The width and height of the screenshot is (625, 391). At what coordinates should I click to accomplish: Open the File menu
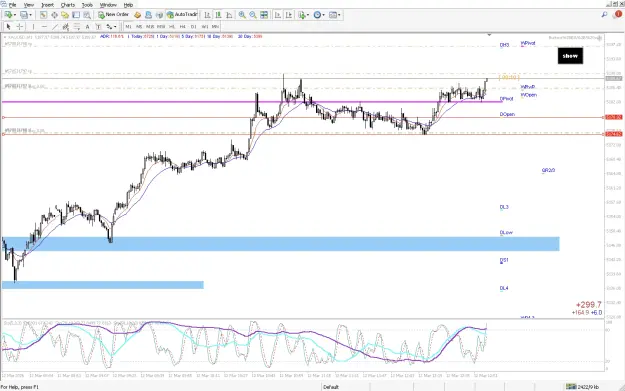coord(12,5)
